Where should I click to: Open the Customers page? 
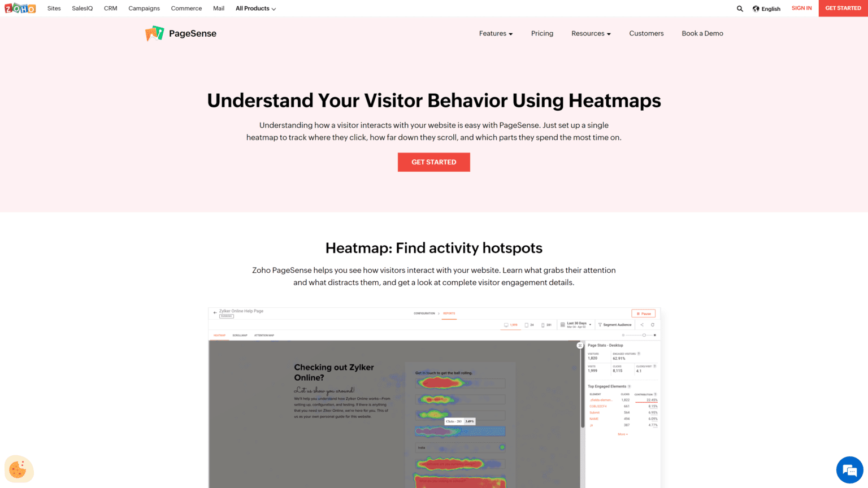(x=646, y=33)
